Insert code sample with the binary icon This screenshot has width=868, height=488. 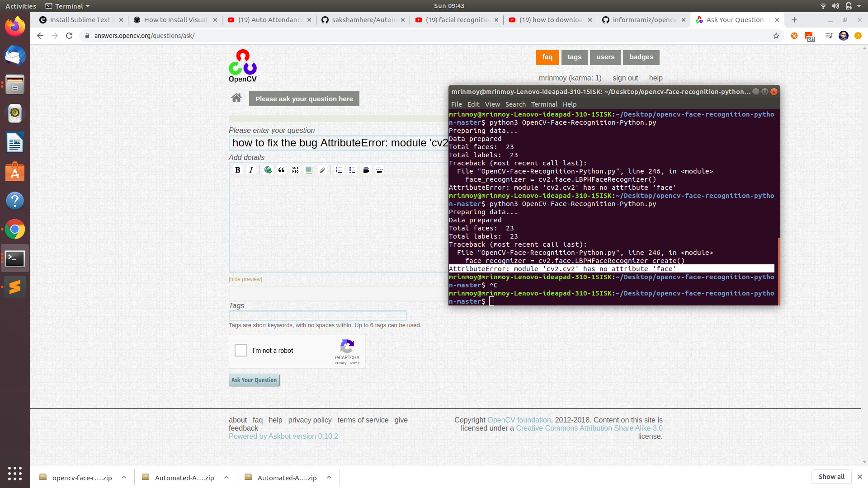pyautogui.click(x=295, y=170)
